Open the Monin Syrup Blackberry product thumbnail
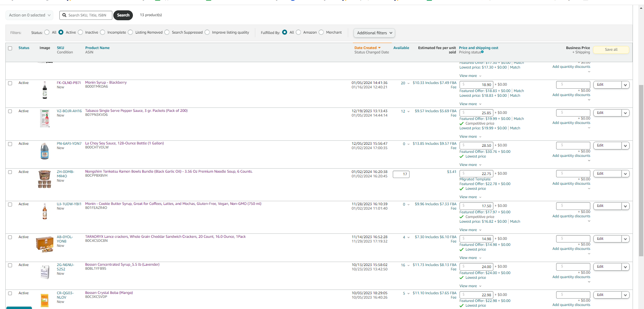The image size is (644, 309). click(x=45, y=90)
